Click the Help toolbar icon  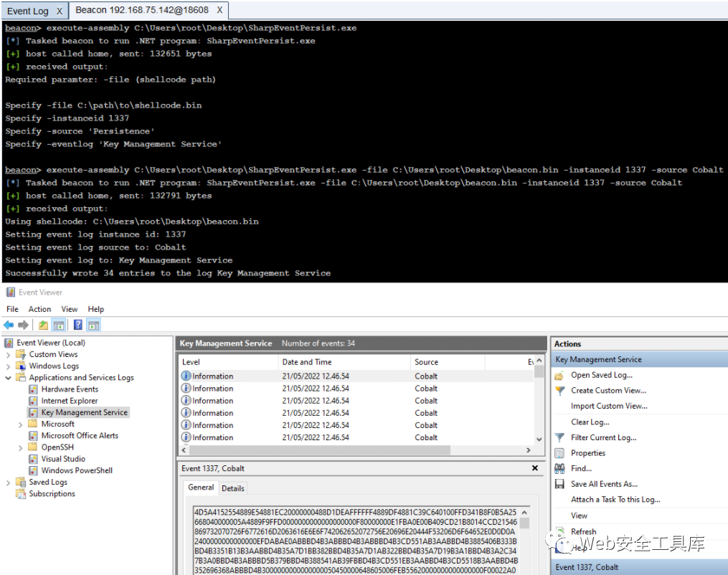[x=78, y=325]
